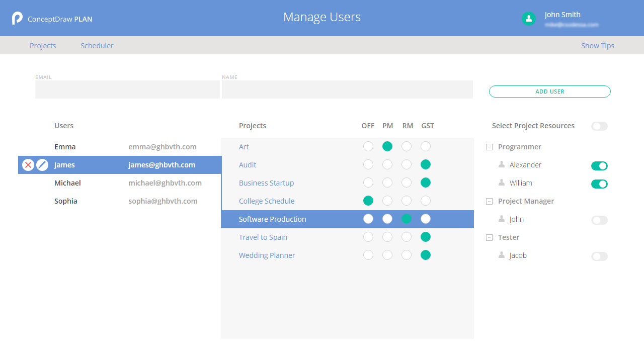The image size is (644, 362).
Task: Enable the Jacob tester toggle
Action: pos(599,256)
